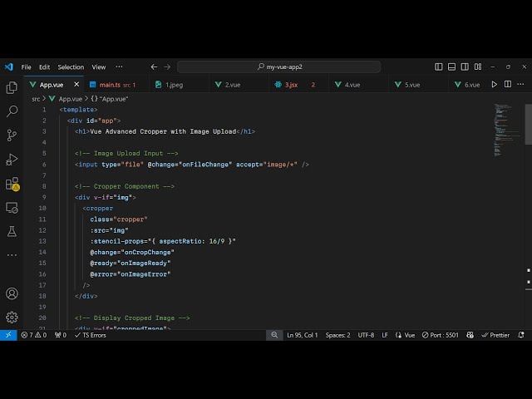Image resolution: width=532 pixels, height=399 pixels.
Task: Toggle the bottom panel layout
Action: click(x=451, y=66)
